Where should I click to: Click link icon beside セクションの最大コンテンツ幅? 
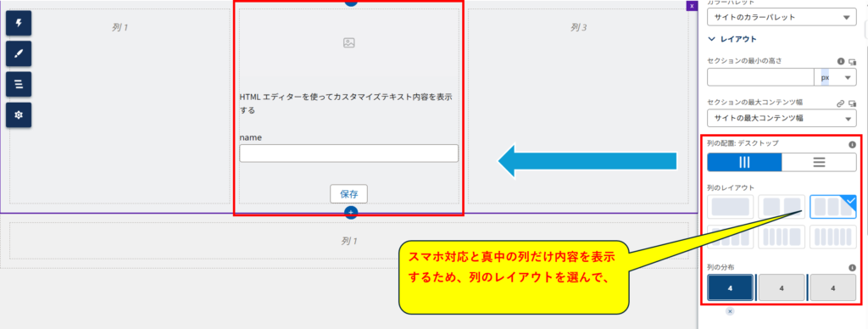(840, 103)
